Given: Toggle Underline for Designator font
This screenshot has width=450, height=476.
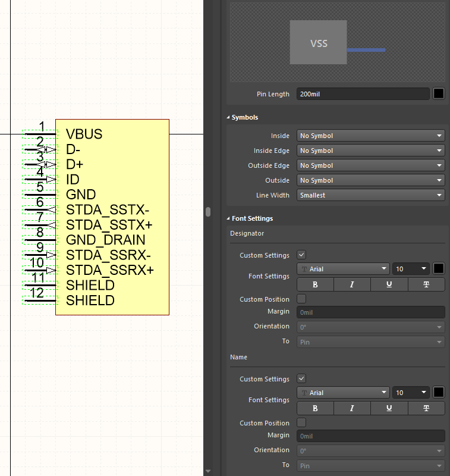Looking at the screenshot, I should pos(389,284).
